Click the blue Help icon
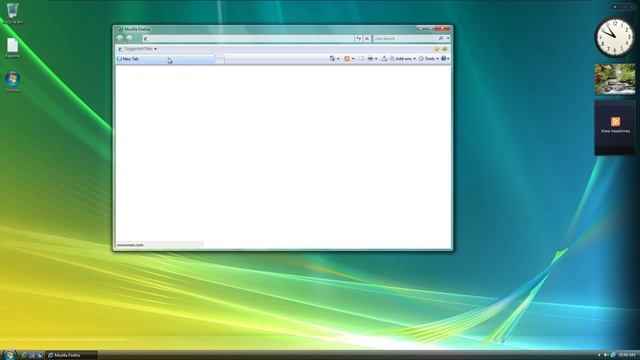 (444, 59)
